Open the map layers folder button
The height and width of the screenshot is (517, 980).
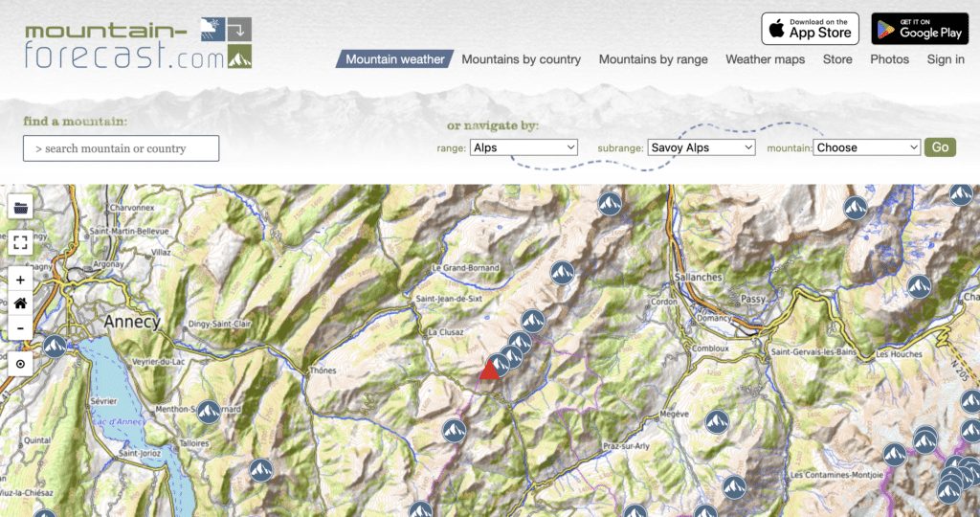click(21, 207)
